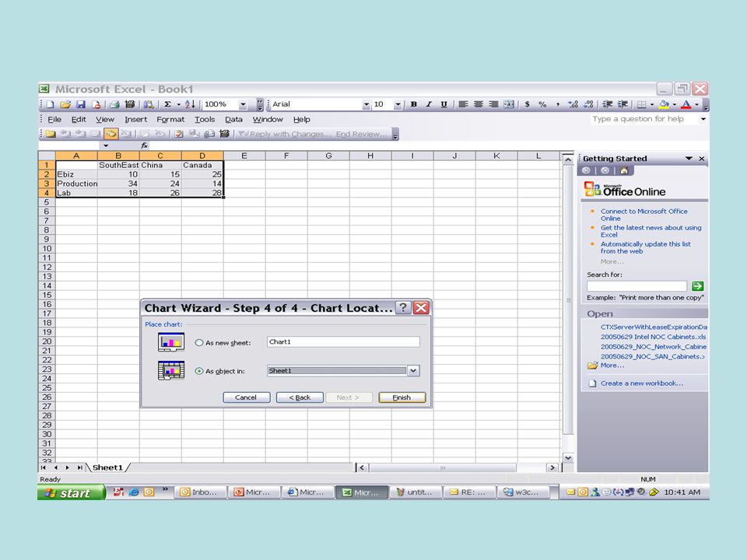The height and width of the screenshot is (560, 747).
Task: Apply Currency style with dollar icon
Action: pyautogui.click(x=527, y=104)
